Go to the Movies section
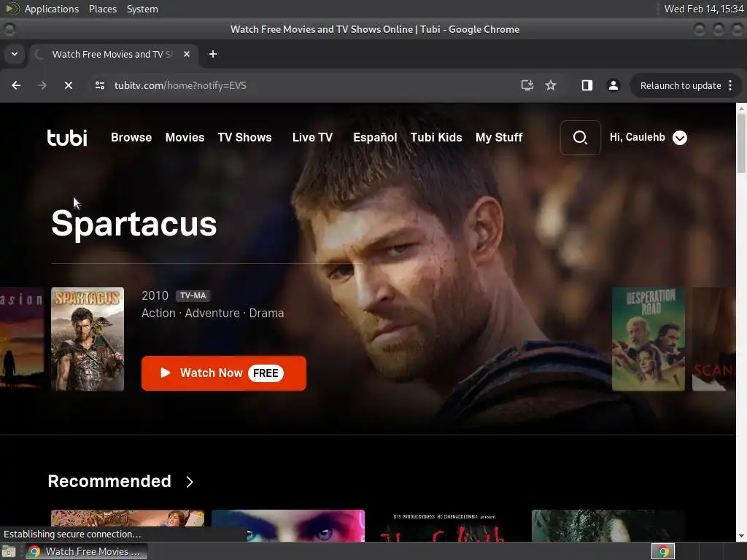 pyautogui.click(x=185, y=138)
